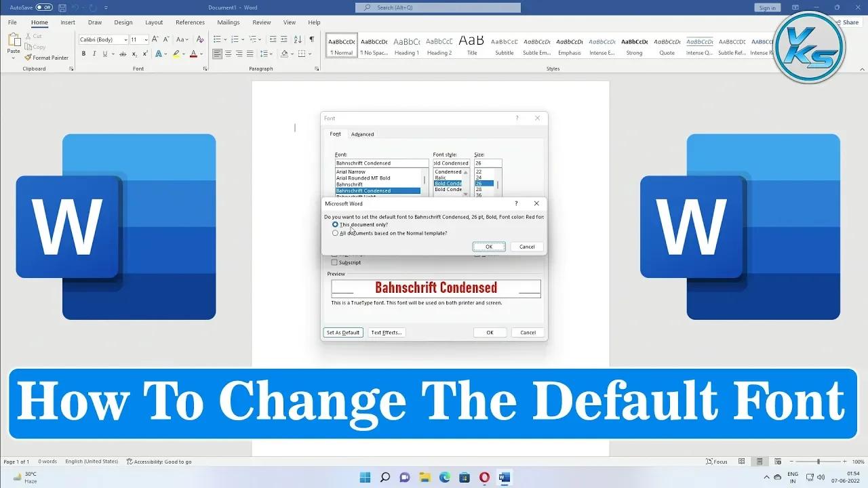Click the zoom slider handle in status bar
Viewport: 868px width, 488px height.
point(818,462)
